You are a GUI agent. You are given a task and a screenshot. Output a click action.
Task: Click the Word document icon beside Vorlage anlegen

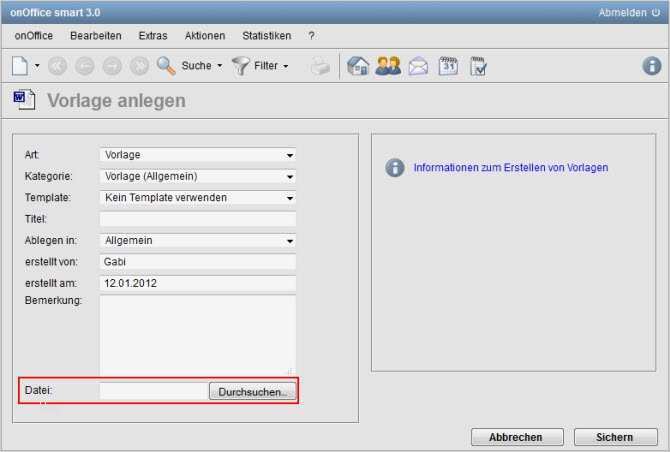pyautogui.click(x=24, y=100)
